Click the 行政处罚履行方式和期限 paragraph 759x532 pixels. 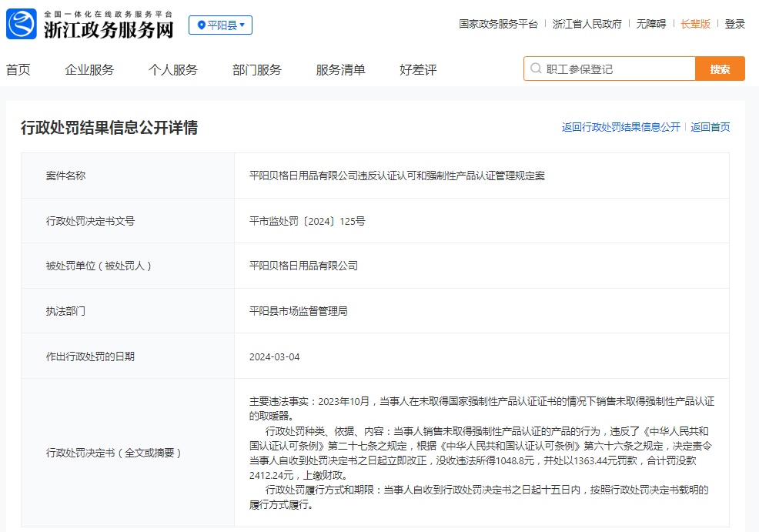pos(480,497)
